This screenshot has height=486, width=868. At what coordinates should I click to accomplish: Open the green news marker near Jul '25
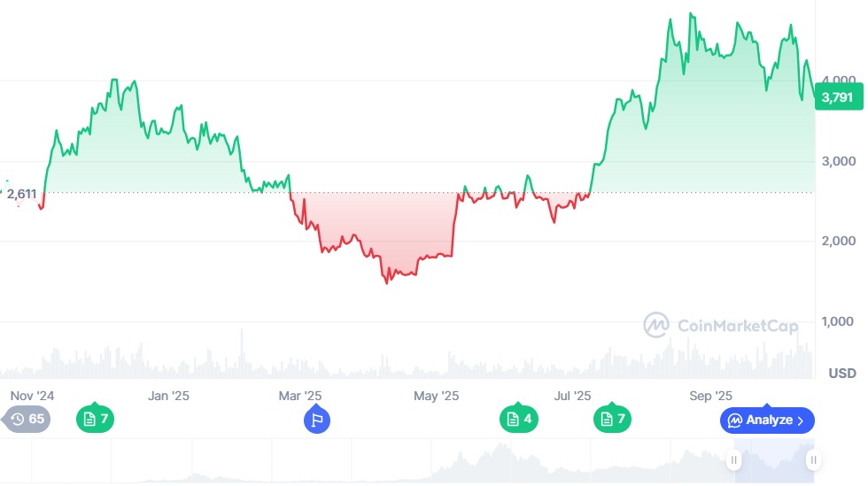tap(612, 420)
